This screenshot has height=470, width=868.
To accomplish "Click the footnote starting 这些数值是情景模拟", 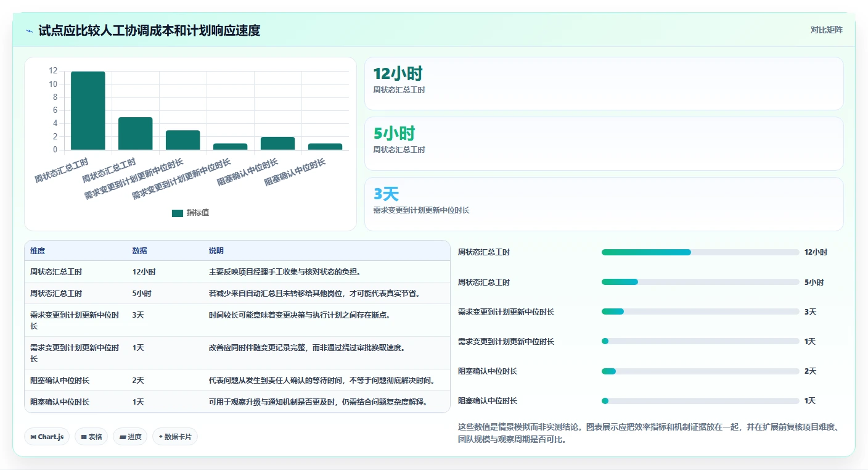I will [x=649, y=433].
